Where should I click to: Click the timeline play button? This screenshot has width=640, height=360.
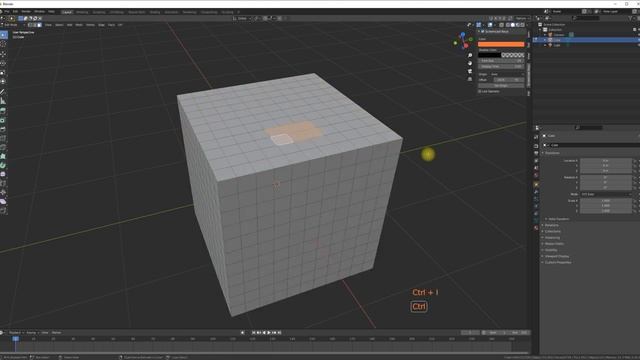(269, 333)
